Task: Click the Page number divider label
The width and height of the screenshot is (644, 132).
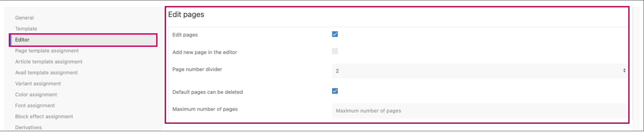Action: click(x=197, y=69)
